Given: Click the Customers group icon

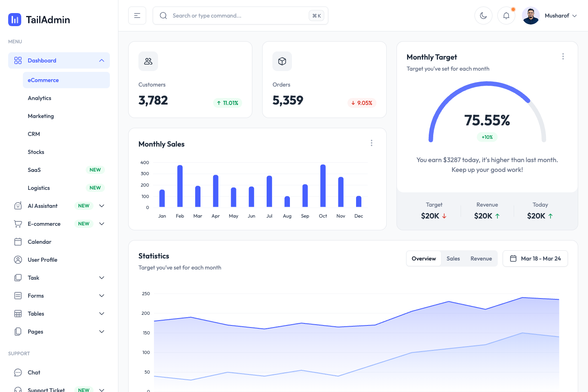Looking at the screenshot, I should click(x=148, y=61).
